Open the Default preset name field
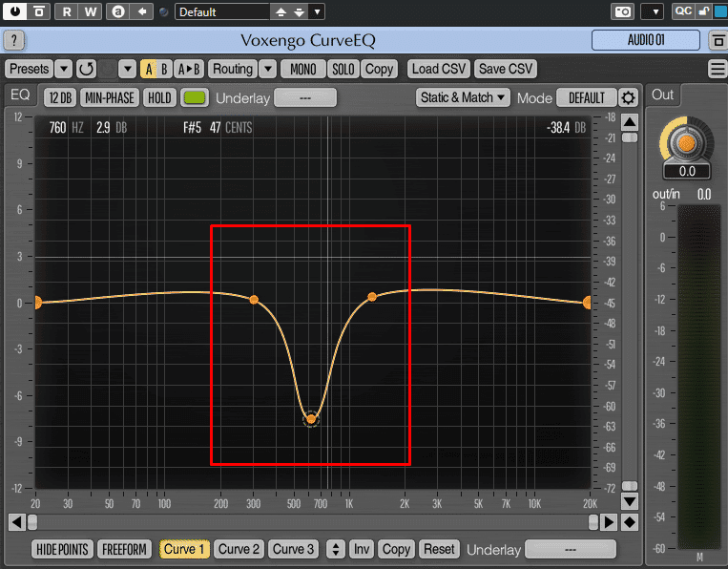The height and width of the screenshot is (569, 728). tap(222, 11)
